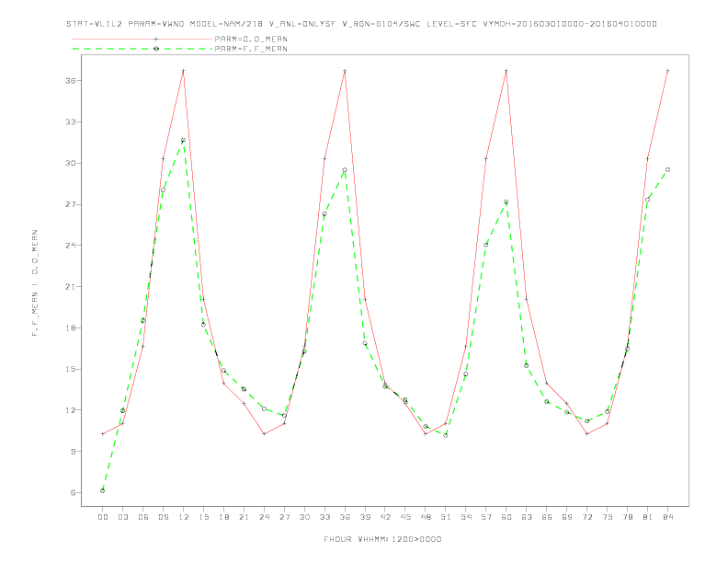This screenshot has height=563, width=728.
Task: Click x-axis forecast hour label 33
Action: (x=324, y=517)
